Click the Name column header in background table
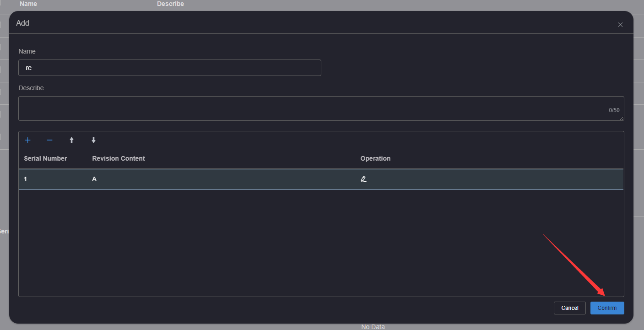 pos(28,4)
